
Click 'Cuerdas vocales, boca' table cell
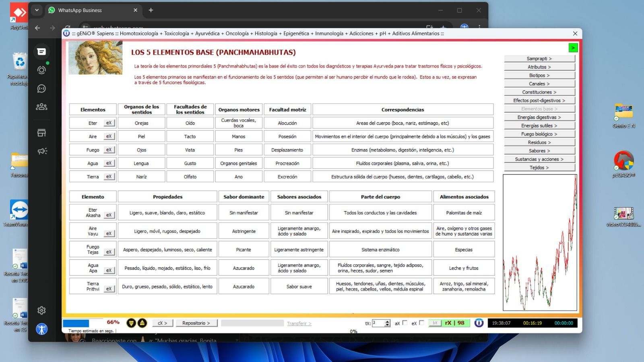click(x=239, y=123)
